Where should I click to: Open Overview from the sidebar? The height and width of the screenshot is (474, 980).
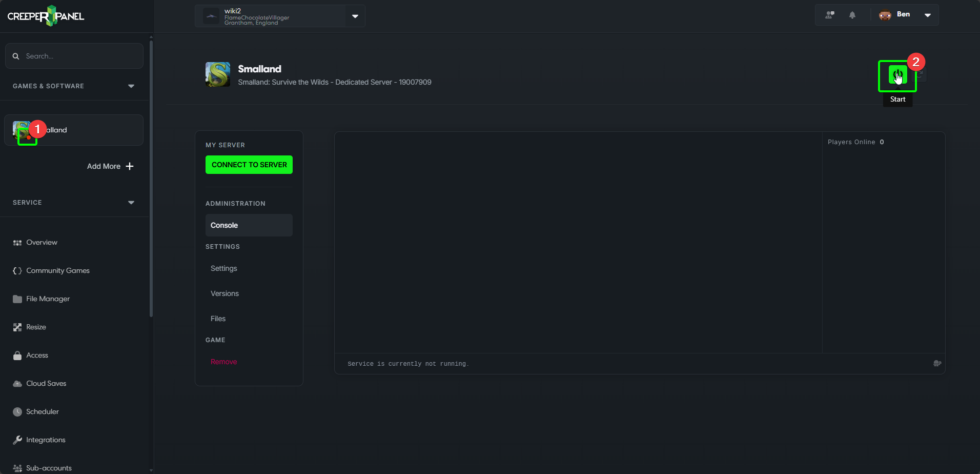coord(42,242)
